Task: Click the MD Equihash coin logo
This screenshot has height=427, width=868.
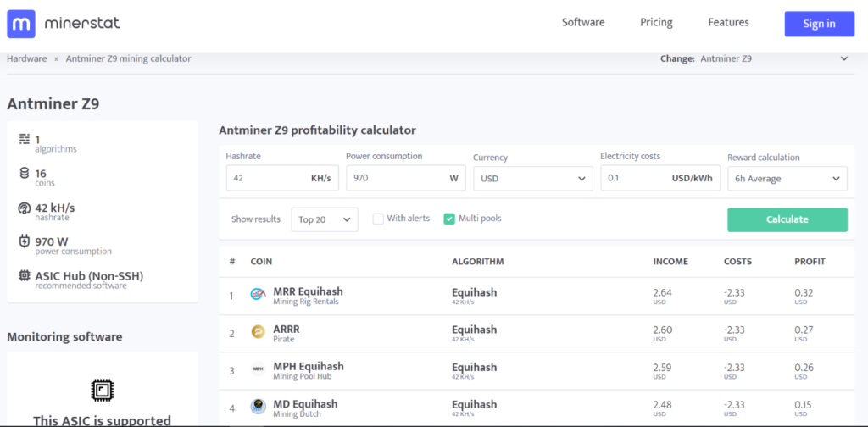Action: pos(258,407)
